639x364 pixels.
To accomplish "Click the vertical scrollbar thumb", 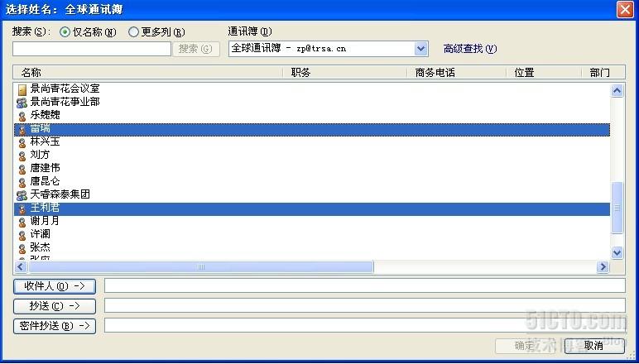I will click(617, 208).
